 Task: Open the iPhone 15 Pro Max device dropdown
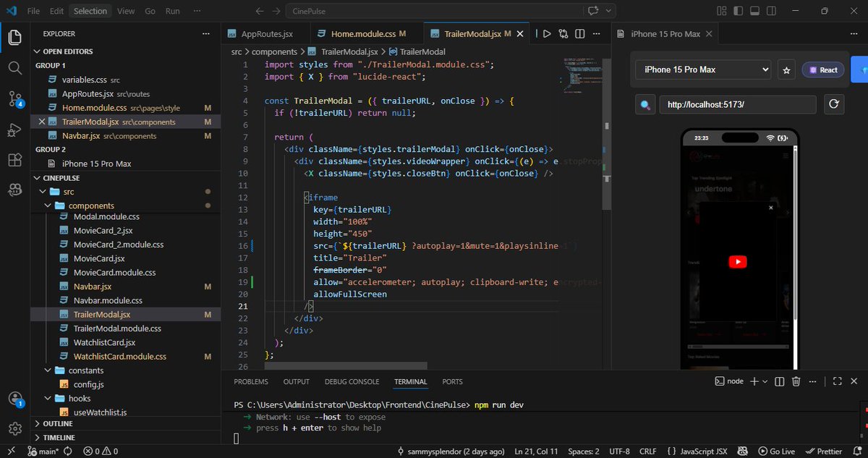point(702,69)
